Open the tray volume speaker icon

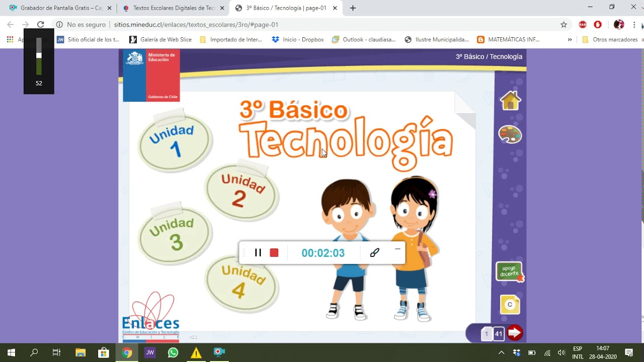[562, 352]
